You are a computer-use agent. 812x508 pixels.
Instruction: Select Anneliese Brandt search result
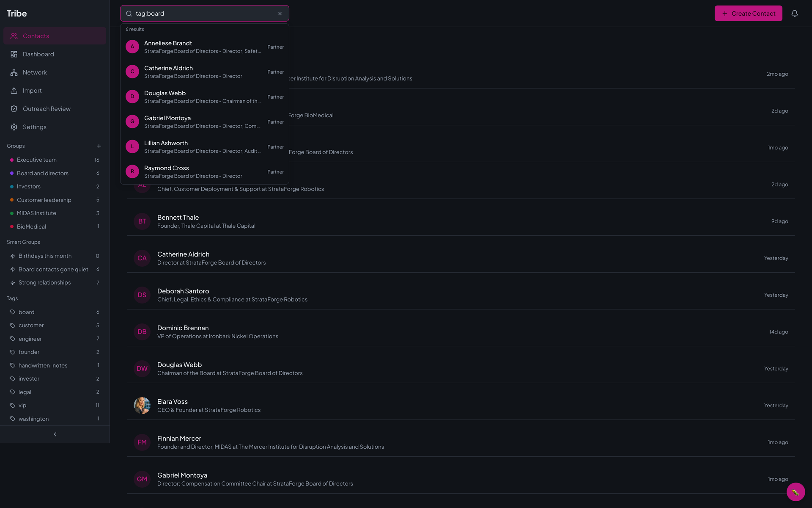(205, 47)
